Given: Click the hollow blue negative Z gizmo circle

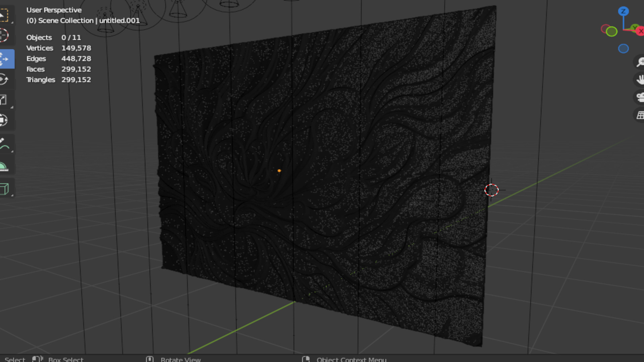Looking at the screenshot, I should coord(623,49).
